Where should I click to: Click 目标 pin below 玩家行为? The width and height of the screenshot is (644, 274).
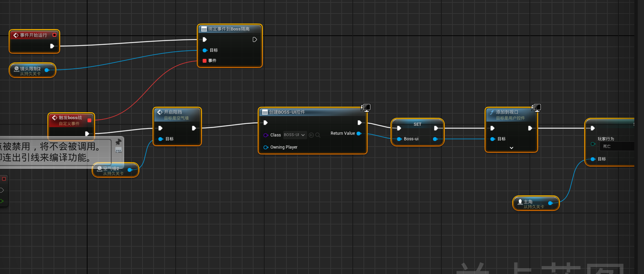(593, 159)
